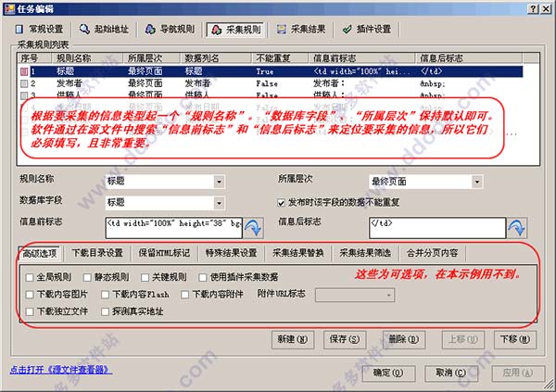
Task: Enable the 下载内容图片 checkbox
Action: point(30,295)
